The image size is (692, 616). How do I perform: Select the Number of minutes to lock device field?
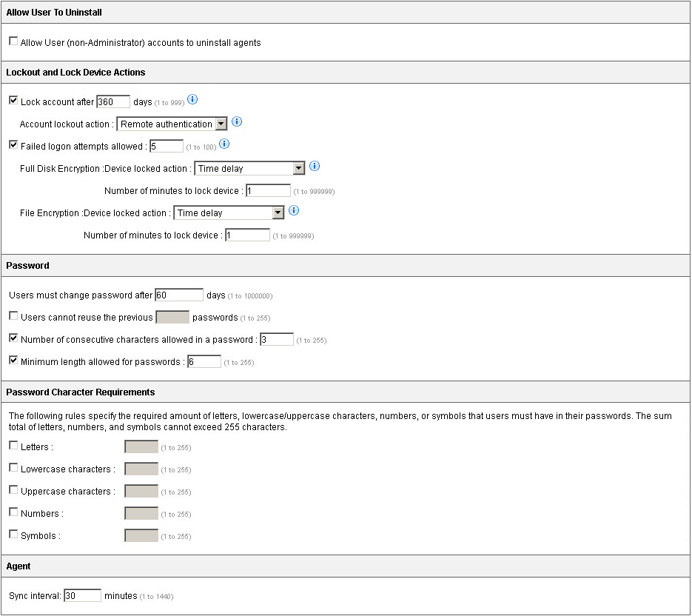click(x=268, y=190)
